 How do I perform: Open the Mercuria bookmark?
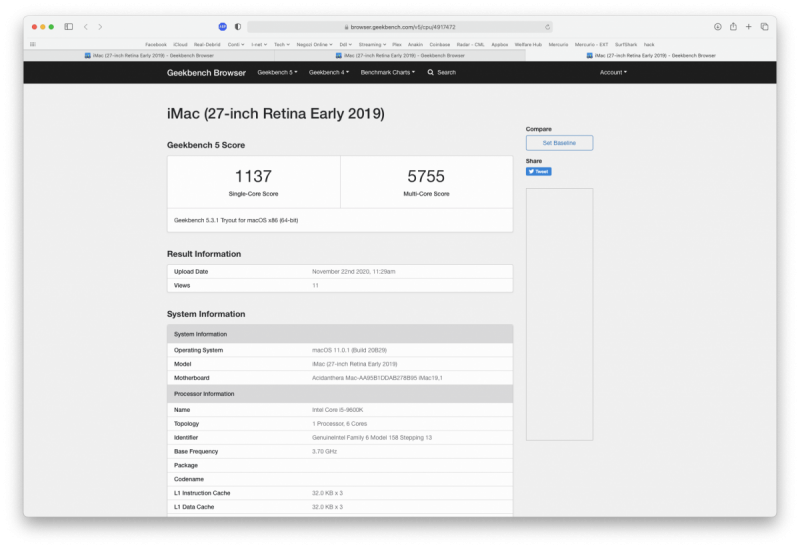pyautogui.click(x=558, y=44)
